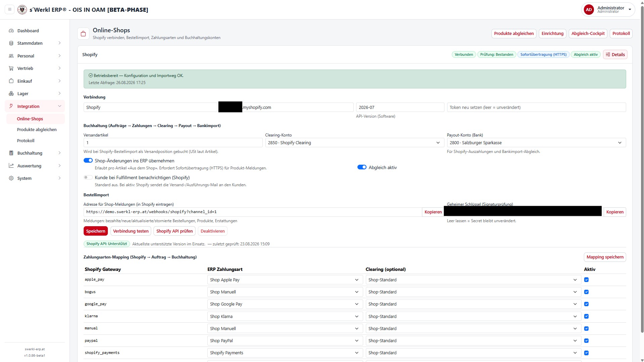Screen dimensions: 644x362
Task: Click the Personal people icon
Action: coord(11,56)
